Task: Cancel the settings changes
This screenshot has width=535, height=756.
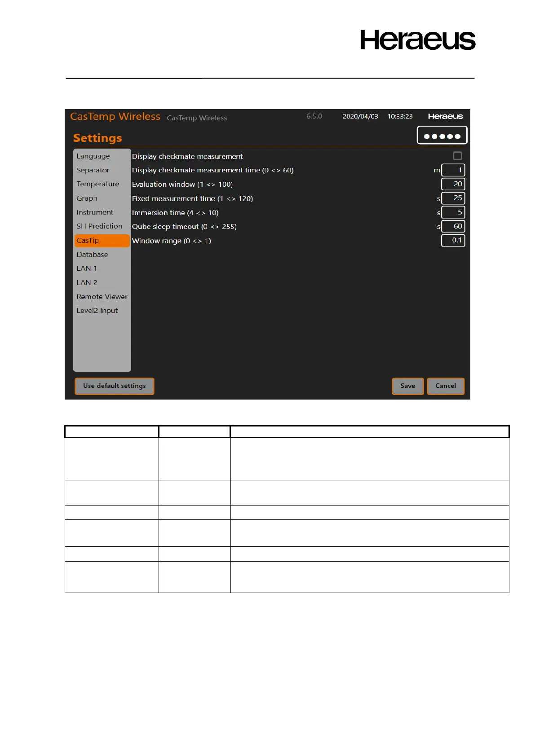Action: pyautogui.click(x=446, y=386)
